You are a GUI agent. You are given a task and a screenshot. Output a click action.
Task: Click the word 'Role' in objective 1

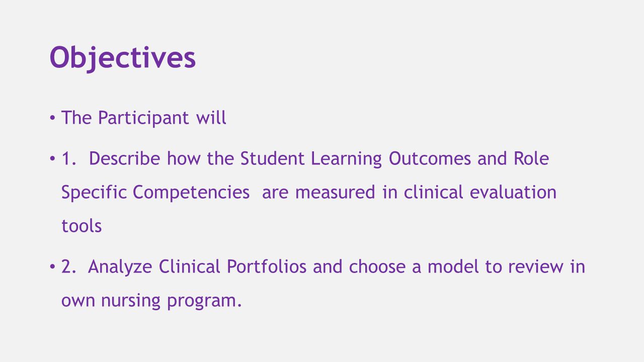click(x=531, y=158)
